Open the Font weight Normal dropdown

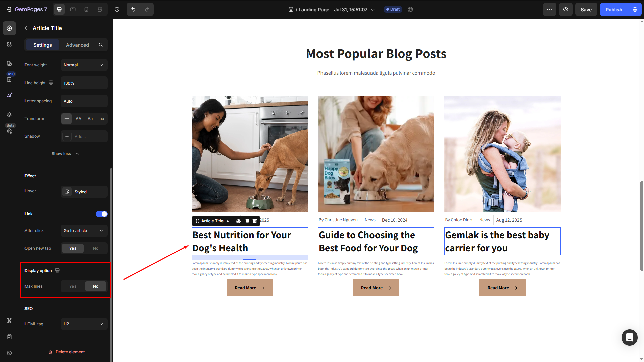point(84,65)
